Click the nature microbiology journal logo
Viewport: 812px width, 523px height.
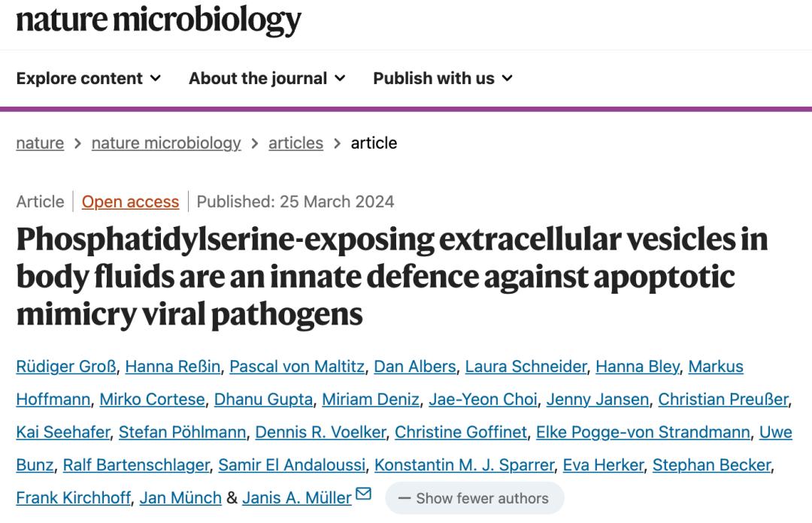tap(159, 20)
